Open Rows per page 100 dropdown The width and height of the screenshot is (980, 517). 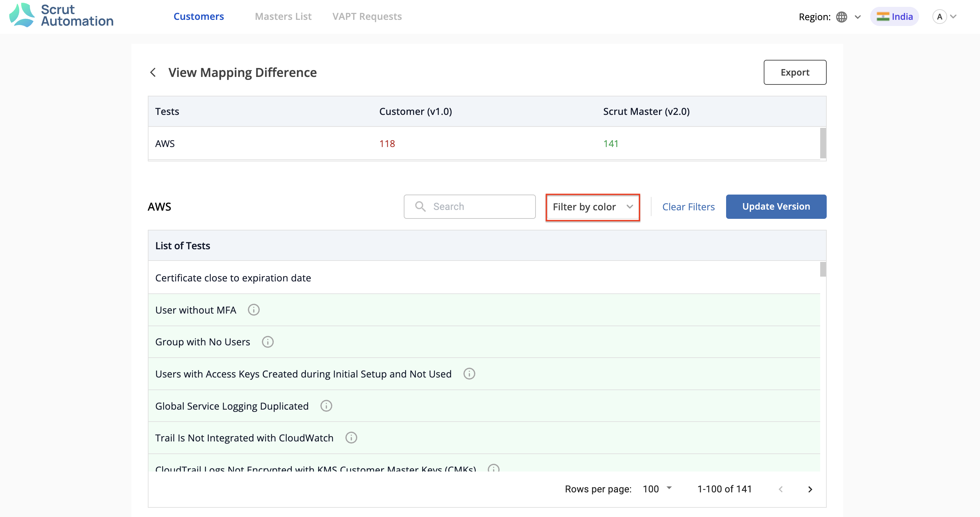pos(657,489)
